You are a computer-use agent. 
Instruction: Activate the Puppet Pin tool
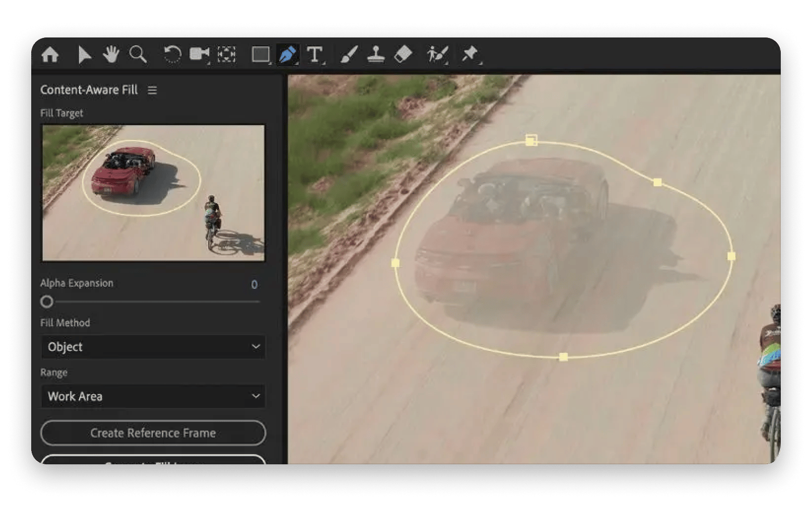click(x=470, y=54)
